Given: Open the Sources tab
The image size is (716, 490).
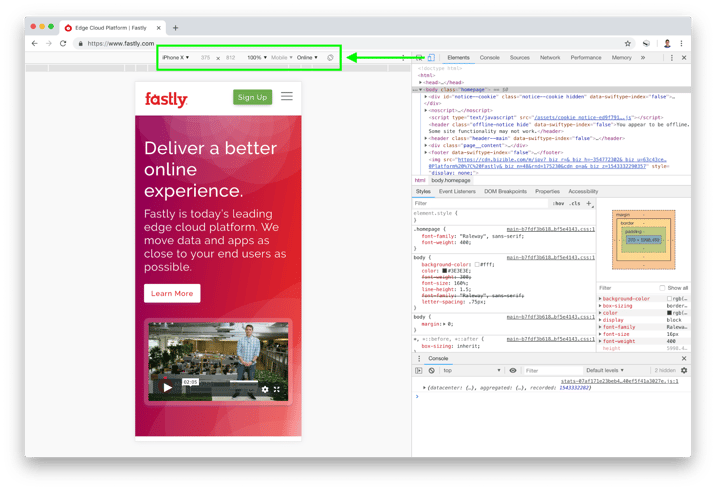Looking at the screenshot, I should 520,58.
